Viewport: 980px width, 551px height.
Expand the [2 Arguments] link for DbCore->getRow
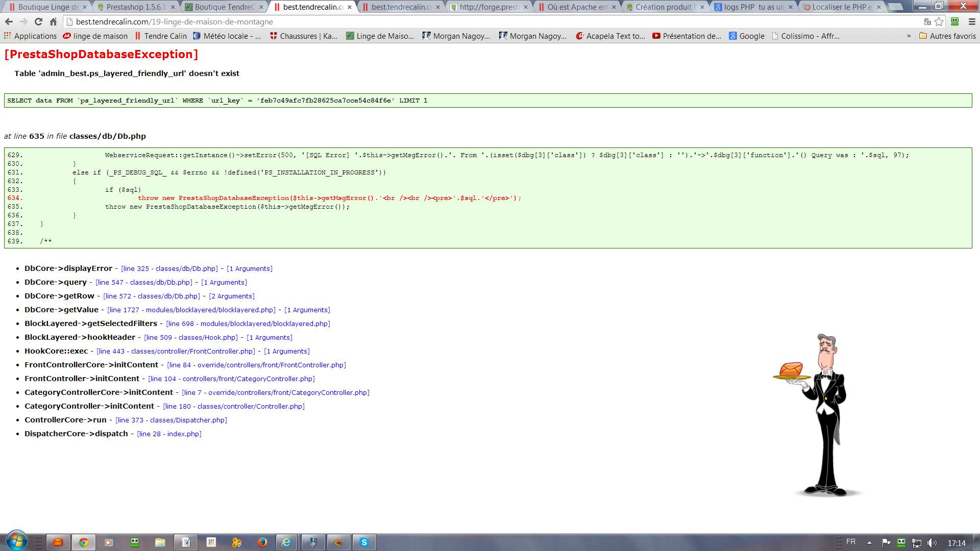[232, 296]
